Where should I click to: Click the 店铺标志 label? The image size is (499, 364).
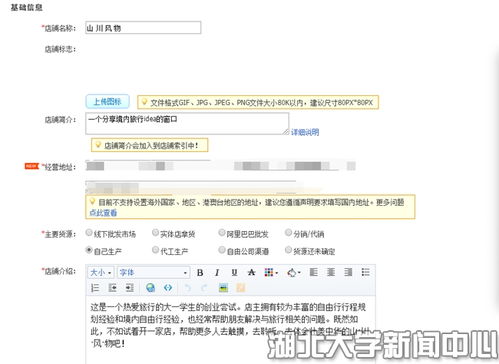tap(60, 49)
